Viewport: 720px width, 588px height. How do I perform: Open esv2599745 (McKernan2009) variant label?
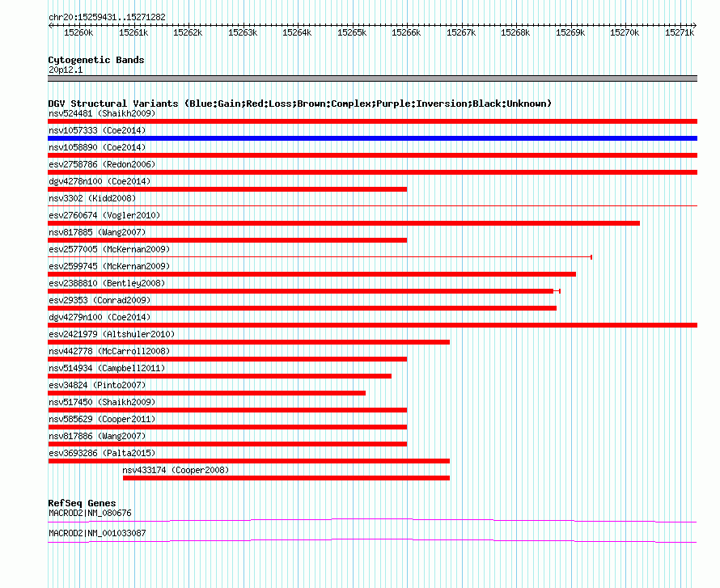pos(109,266)
